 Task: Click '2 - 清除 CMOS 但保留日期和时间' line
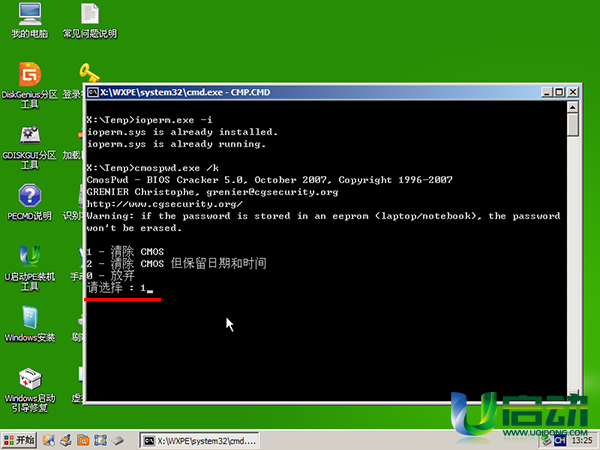tap(176, 263)
